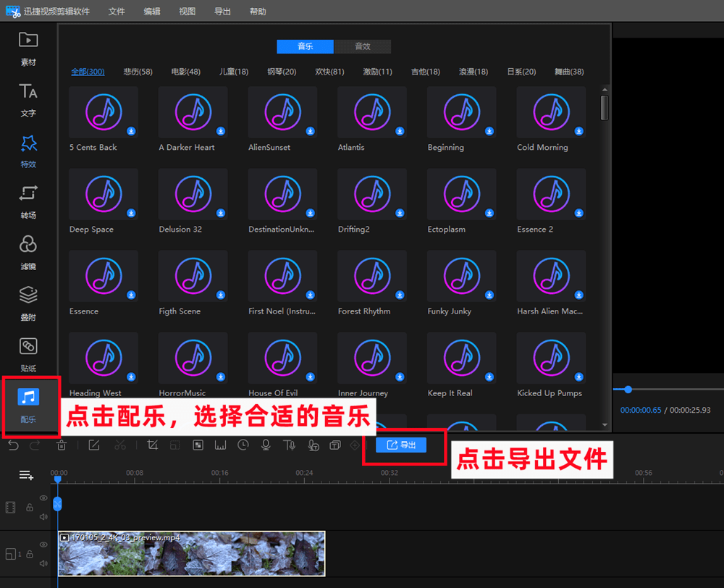Screen dimensions: 724x588
Task: Filter music by 激励(11)
Action: (377, 72)
